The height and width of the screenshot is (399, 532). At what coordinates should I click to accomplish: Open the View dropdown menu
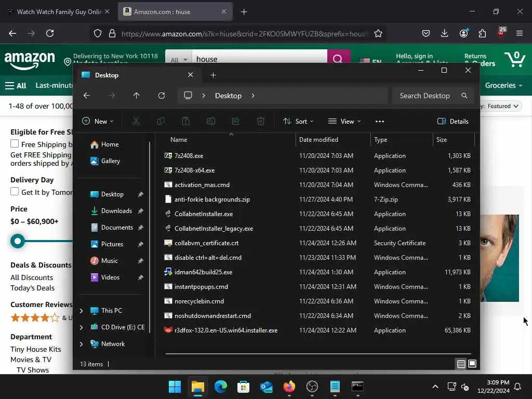(344, 122)
